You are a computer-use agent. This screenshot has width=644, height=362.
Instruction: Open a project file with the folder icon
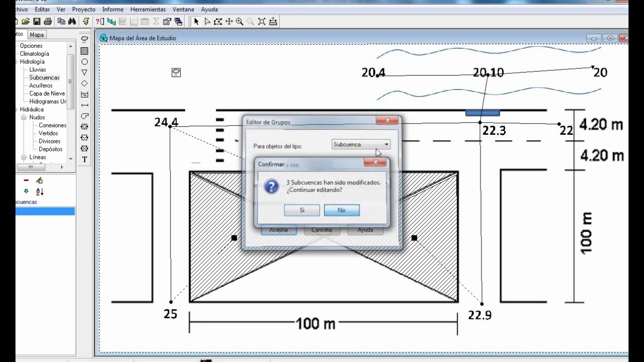click(26, 22)
